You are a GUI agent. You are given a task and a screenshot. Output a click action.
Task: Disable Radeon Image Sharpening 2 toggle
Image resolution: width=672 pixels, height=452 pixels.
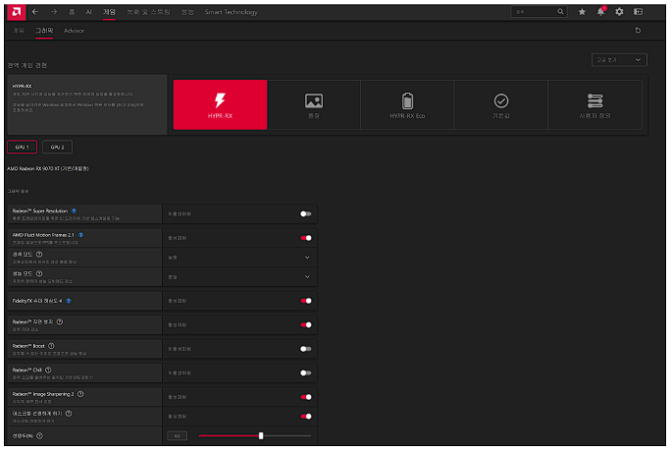[306, 397]
